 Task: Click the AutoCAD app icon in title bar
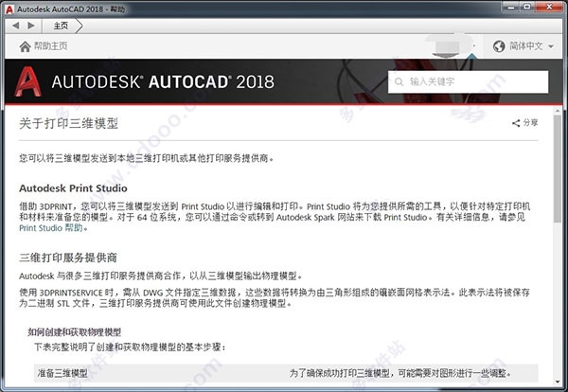[x=9, y=9]
